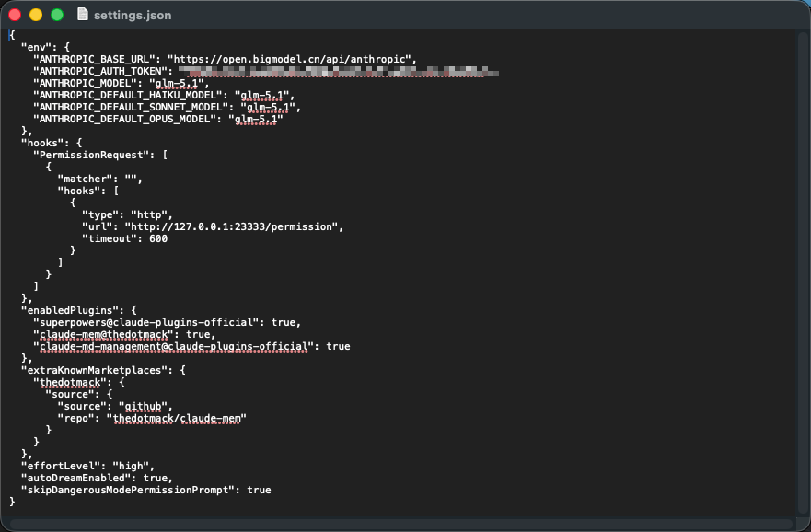Click the settings.json document proxy icon
Image resolution: width=811 pixels, height=532 pixels.
(83, 15)
